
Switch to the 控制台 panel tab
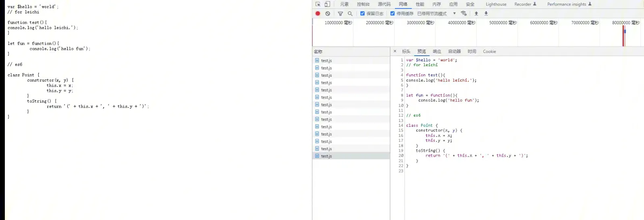[x=363, y=4]
